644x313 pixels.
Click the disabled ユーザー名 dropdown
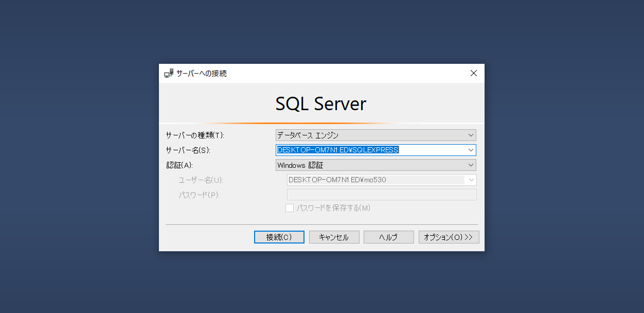click(381, 180)
